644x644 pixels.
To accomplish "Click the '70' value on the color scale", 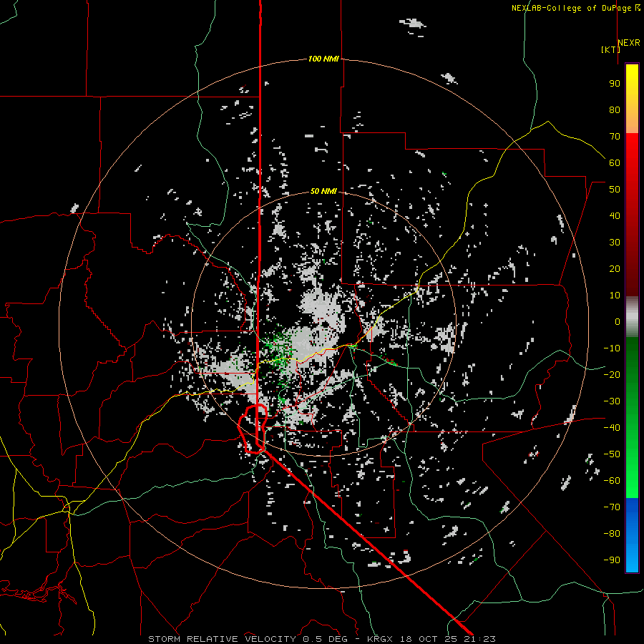I will pyautogui.click(x=615, y=137).
